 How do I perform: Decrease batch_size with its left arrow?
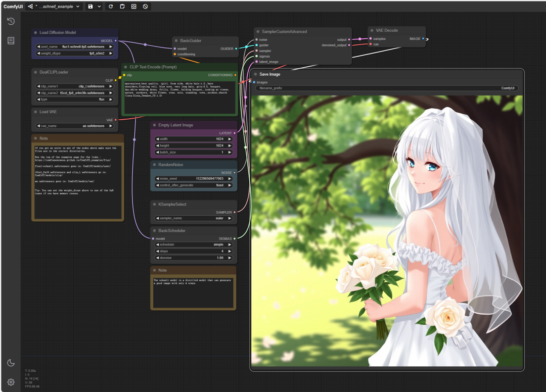[x=157, y=152]
